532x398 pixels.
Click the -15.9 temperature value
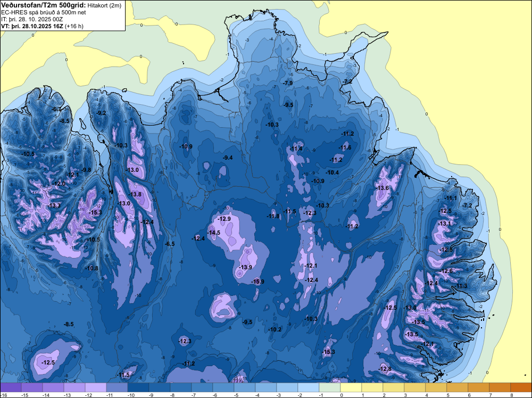pyautogui.click(x=257, y=281)
